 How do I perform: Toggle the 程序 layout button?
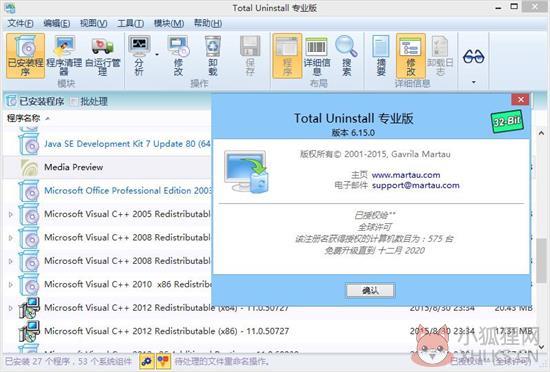click(x=287, y=55)
